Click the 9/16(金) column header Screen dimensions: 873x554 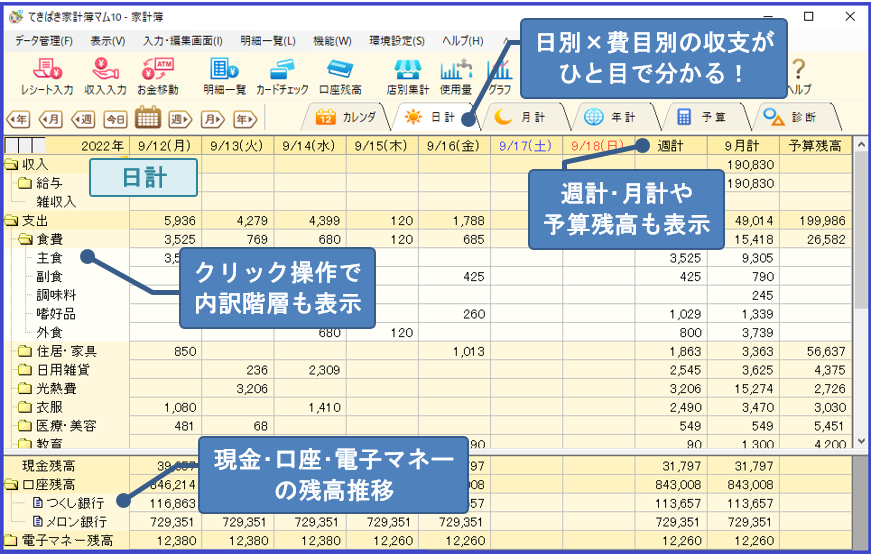(x=454, y=146)
